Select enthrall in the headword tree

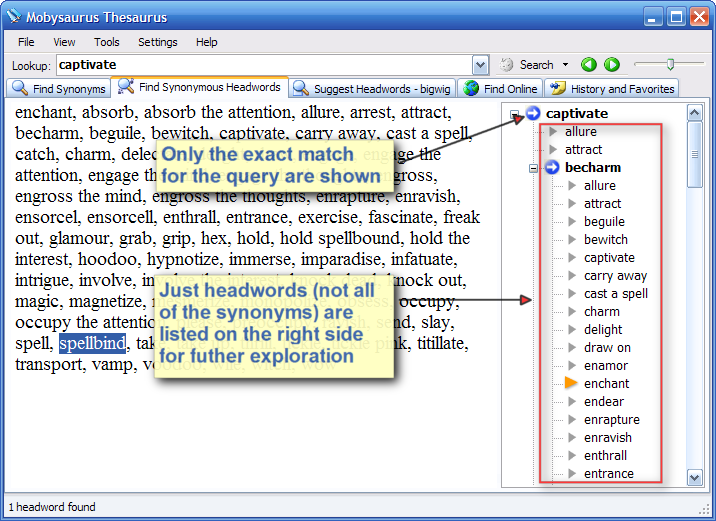(605, 455)
